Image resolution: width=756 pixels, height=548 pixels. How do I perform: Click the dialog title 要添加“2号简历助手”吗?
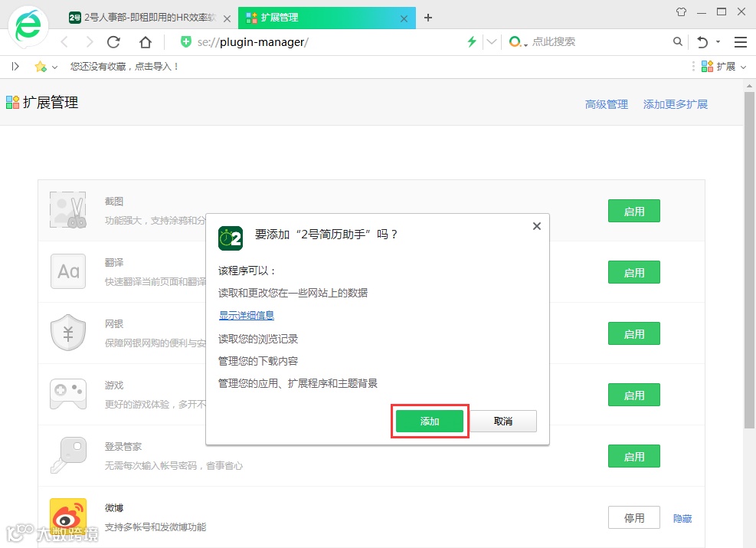(326, 235)
